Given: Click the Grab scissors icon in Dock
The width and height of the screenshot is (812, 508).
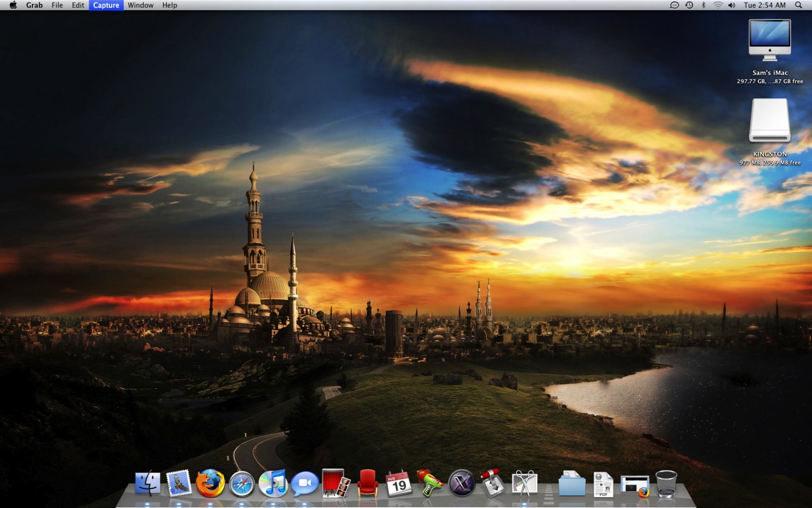Looking at the screenshot, I should [524, 484].
